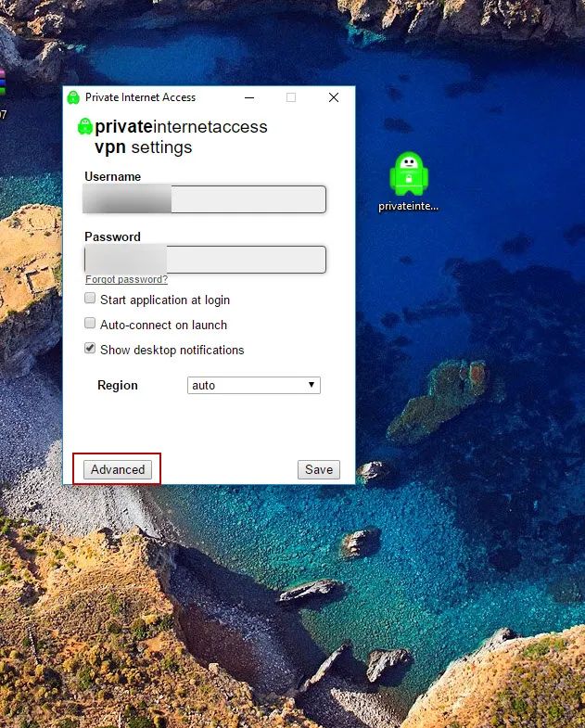This screenshot has height=728, width=585.
Task: Open the Region dropdown set to auto
Action: tap(254, 385)
